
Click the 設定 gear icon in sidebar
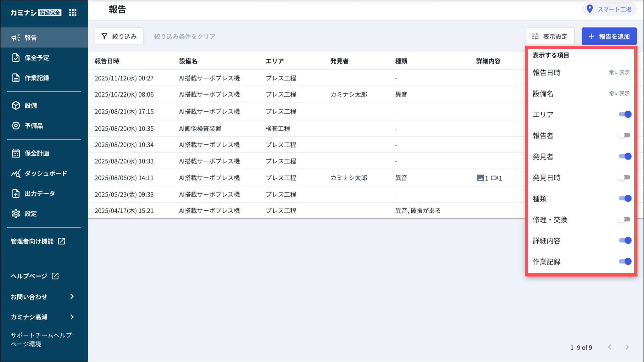coord(16,214)
